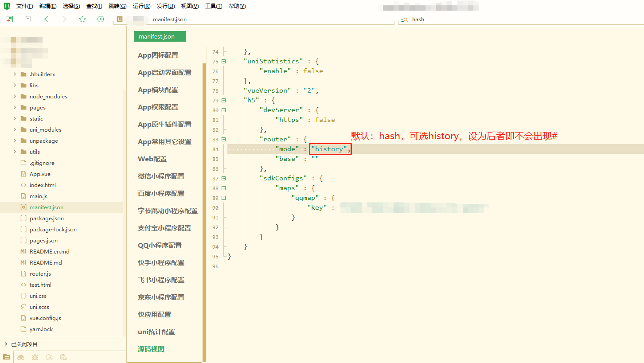Click the App.vue file icon
Screen dimensions: 644x363
coord(23,174)
